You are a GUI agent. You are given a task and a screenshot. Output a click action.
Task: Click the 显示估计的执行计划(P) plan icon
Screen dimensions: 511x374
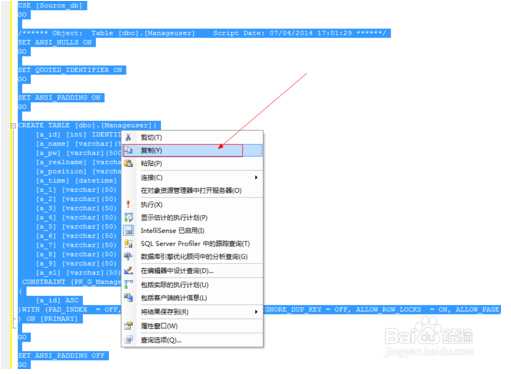click(x=128, y=217)
